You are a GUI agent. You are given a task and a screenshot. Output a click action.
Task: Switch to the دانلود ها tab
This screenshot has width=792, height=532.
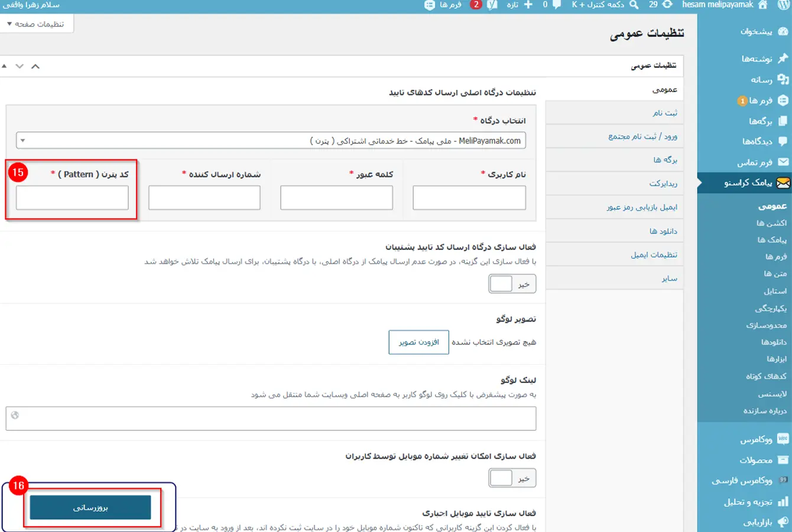tap(615, 231)
